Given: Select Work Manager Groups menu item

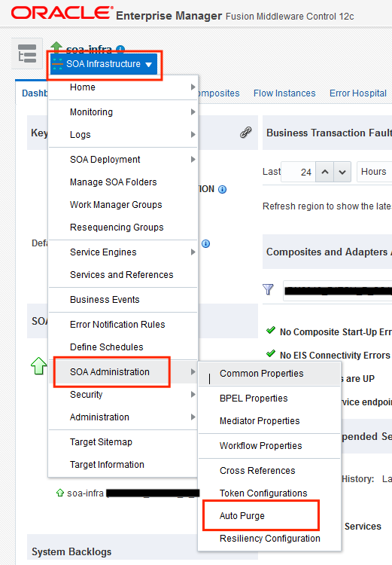Looking at the screenshot, I should [x=123, y=205].
